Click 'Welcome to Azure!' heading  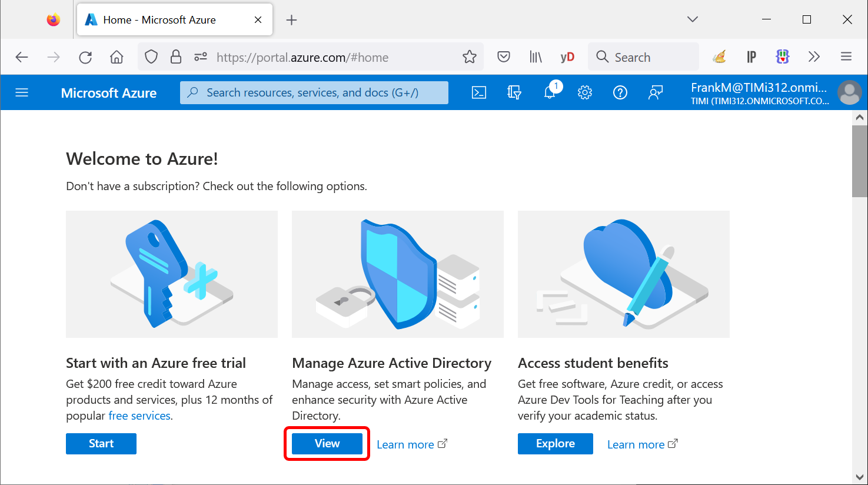142,159
